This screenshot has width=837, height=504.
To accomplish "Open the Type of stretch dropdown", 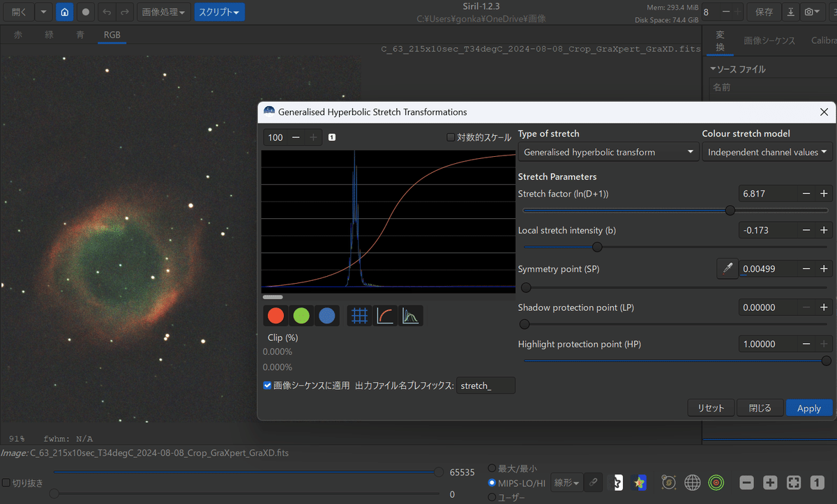I will tap(608, 152).
